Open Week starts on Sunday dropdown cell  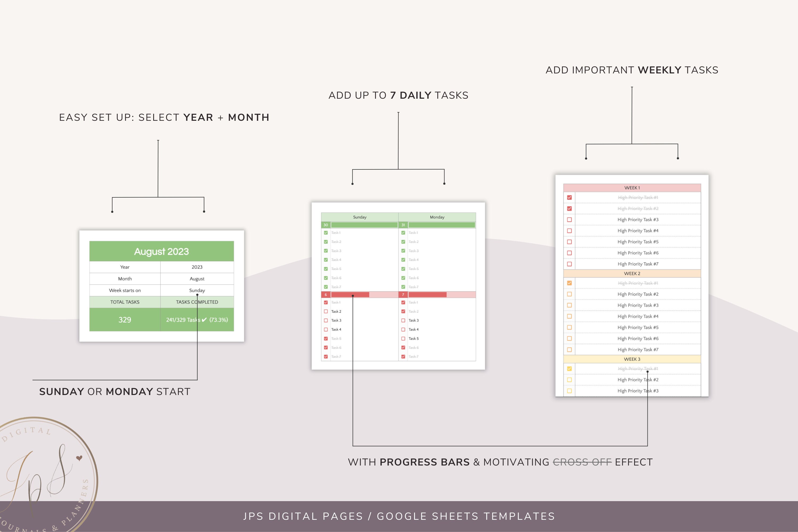click(197, 290)
